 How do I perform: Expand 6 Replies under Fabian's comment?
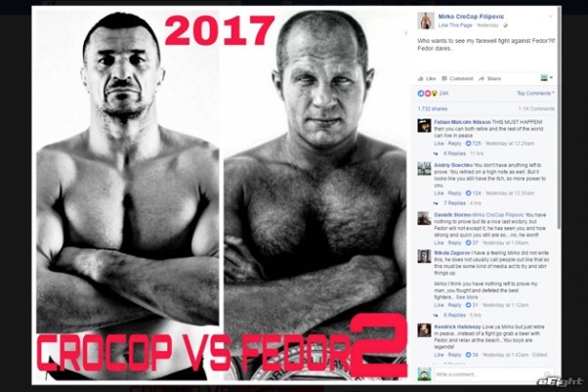coord(454,153)
